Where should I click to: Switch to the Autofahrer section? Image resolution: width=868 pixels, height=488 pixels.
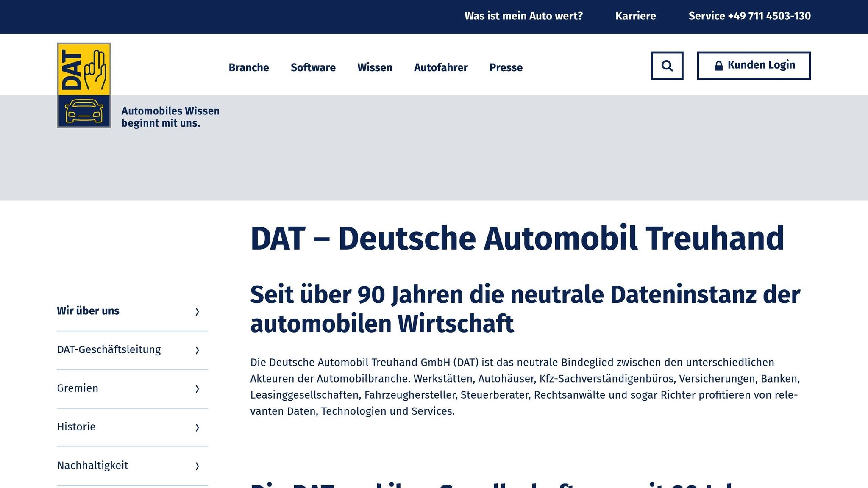(441, 67)
